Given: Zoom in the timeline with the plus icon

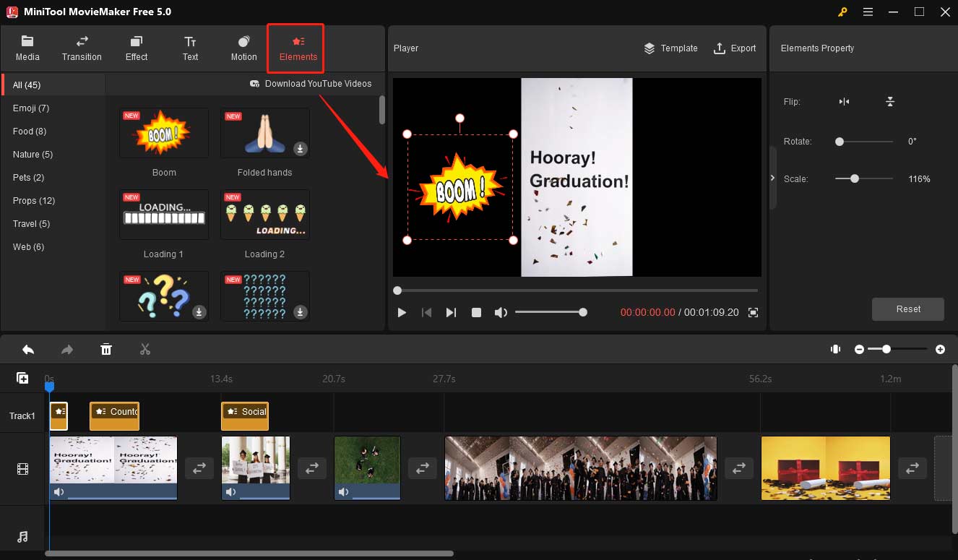Looking at the screenshot, I should [x=941, y=349].
